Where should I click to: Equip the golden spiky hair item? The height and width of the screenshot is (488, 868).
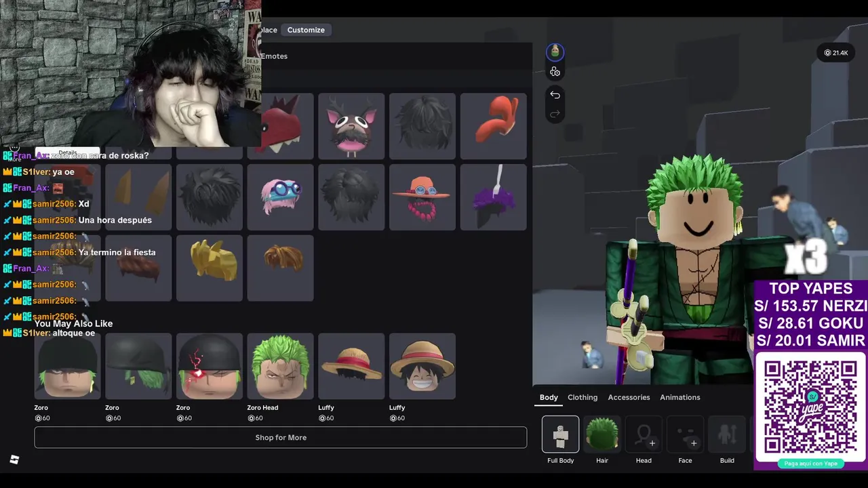coord(210,267)
